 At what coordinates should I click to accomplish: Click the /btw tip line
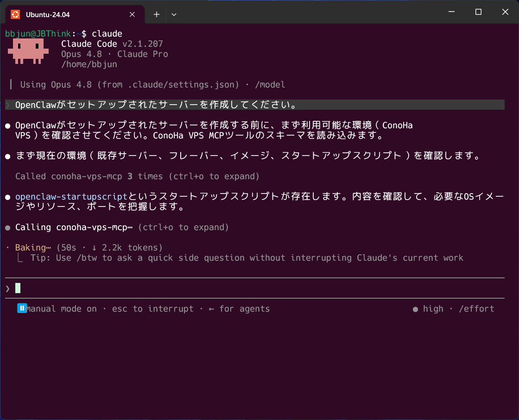point(247,258)
